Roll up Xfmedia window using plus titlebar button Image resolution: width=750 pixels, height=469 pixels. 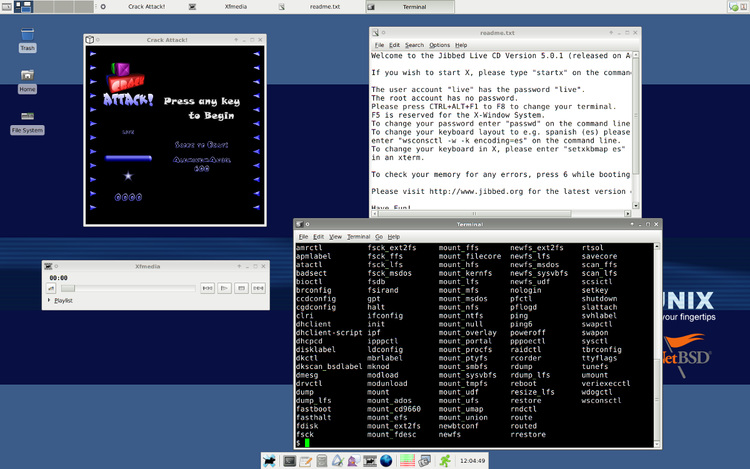[x=239, y=266]
